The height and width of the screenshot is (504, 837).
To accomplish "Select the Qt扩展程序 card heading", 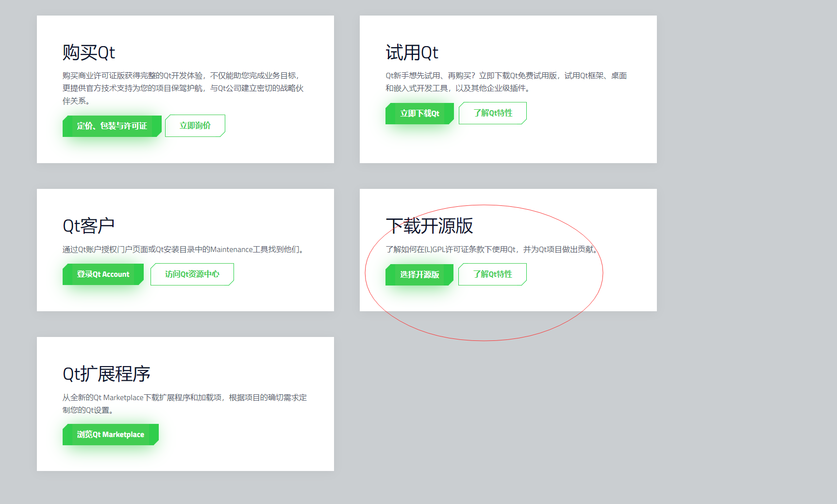I will coord(106,374).
